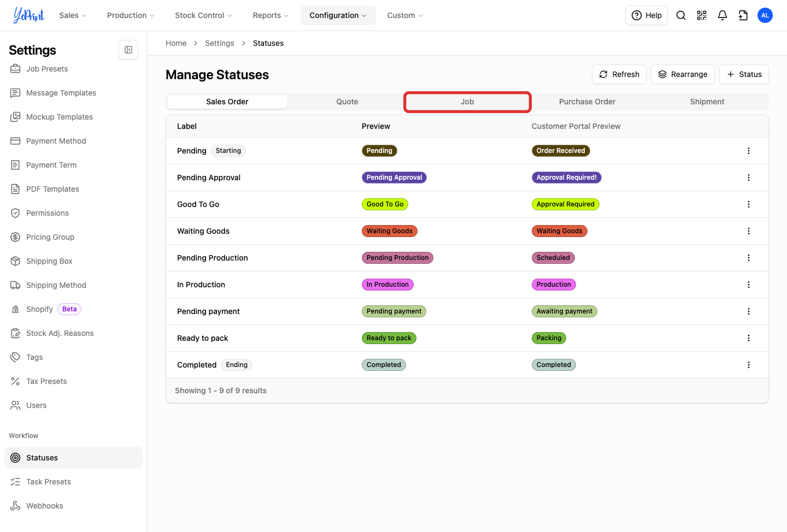Expand the Stock Control dropdown menu
Image resolution: width=787 pixels, height=532 pixels.
pos(203,15)
